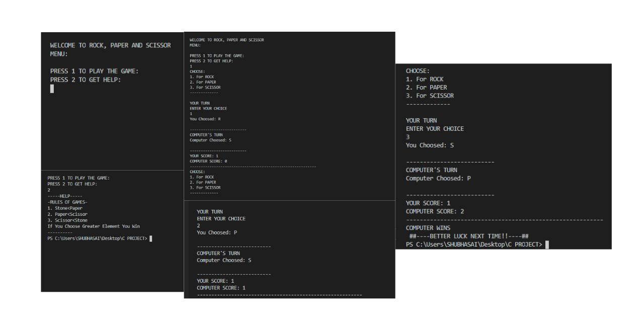644x322 pixels.
Task: Click the "COMPUTER WINS" result message
Action: [x=428, y=227]
